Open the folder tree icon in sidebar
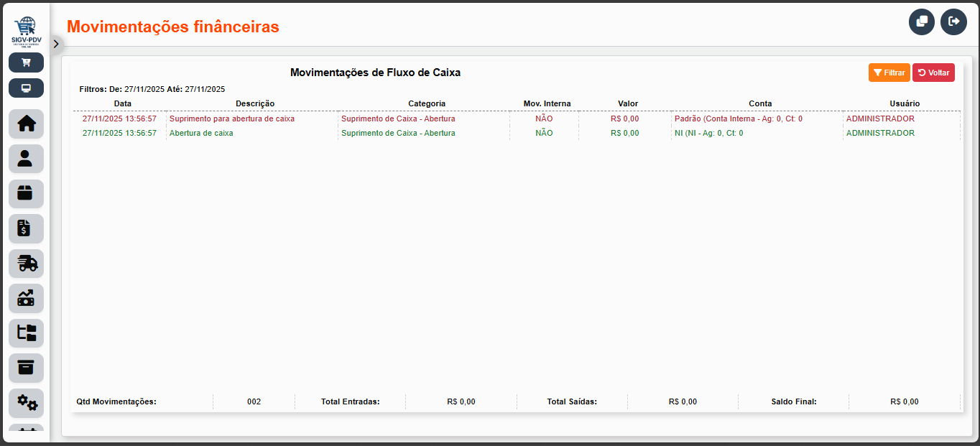The height and width of the screenshot is (446, 980). click(x=26, y=333)
